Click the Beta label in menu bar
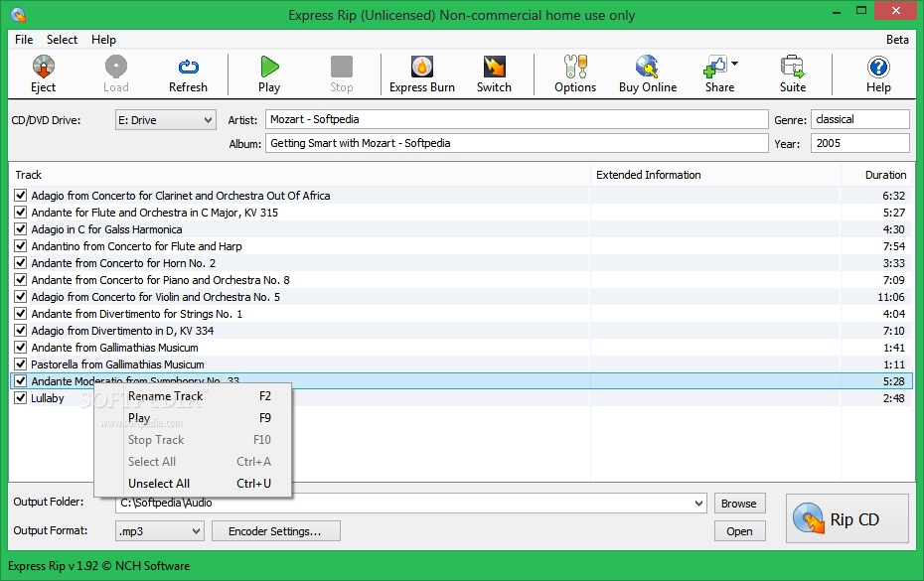 tap(897, 40)
